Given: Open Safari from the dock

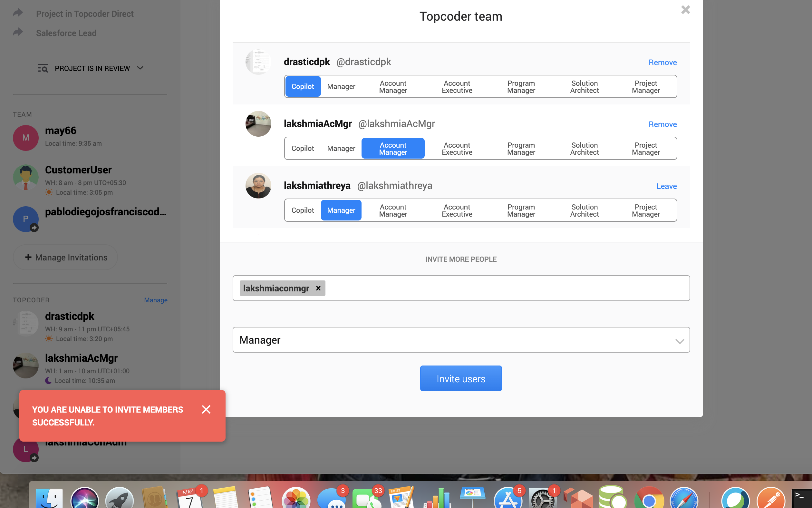Looking at the screenshot, I should (x=683, y=499).
